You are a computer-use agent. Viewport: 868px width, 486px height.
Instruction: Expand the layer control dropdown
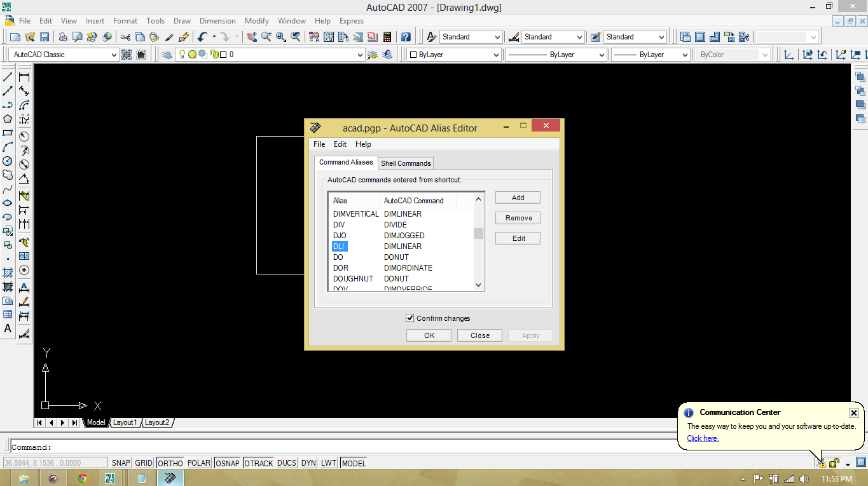(x=360, y=55)
